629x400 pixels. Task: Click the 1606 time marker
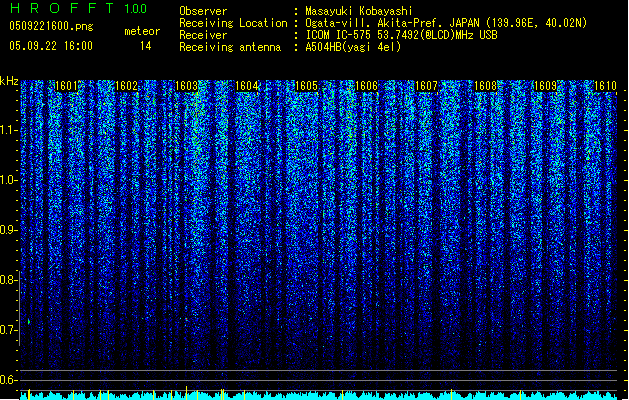coord(366,86)
